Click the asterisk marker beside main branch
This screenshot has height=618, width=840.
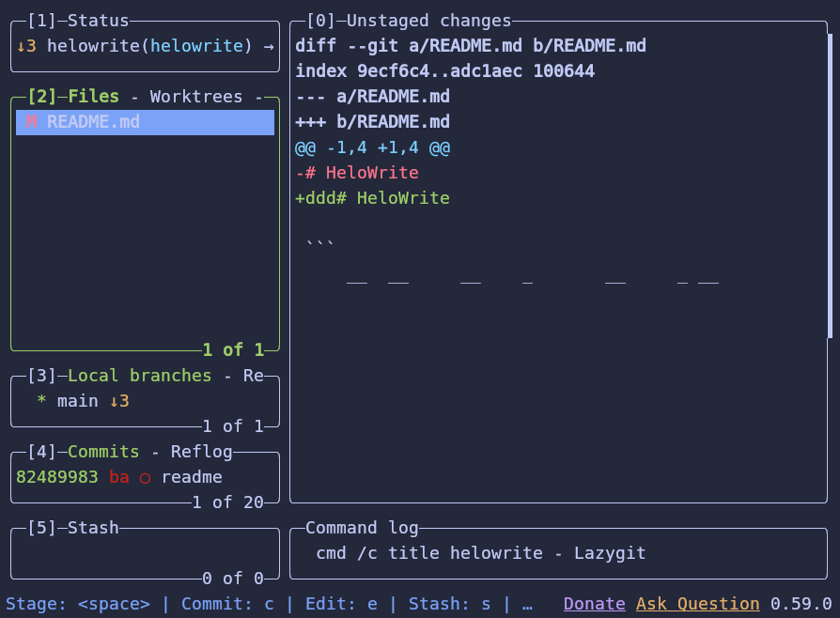42,401
